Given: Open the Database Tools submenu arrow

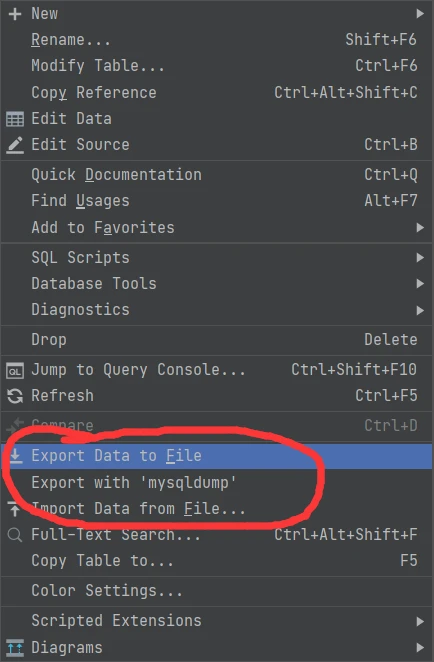Looking at the screenshot, I should tap(420, 284).
